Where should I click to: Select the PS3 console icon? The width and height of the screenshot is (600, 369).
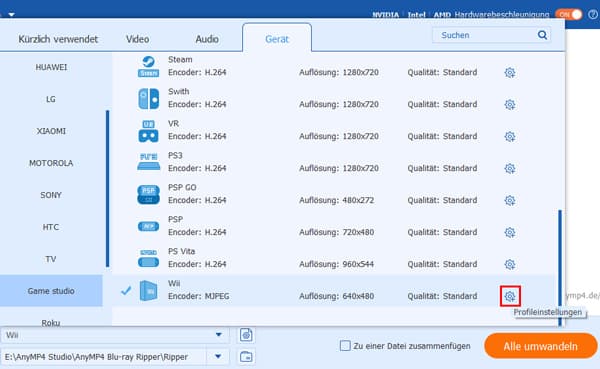click(x=148, y=162)
